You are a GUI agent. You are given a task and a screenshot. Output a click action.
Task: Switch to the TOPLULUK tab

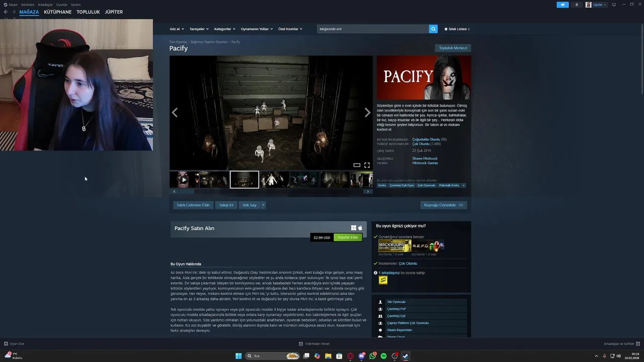[88, 12]
